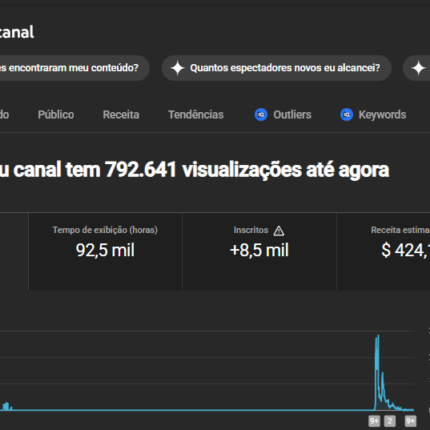Click the partially visible sparkle chip at right edge

417,68
